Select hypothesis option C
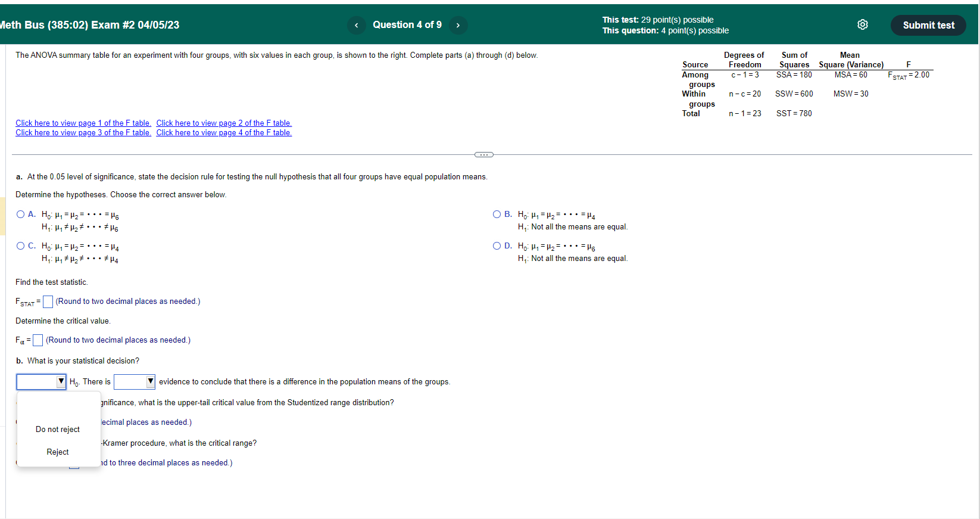Viewport: 980px width, 519px height. 21,246
